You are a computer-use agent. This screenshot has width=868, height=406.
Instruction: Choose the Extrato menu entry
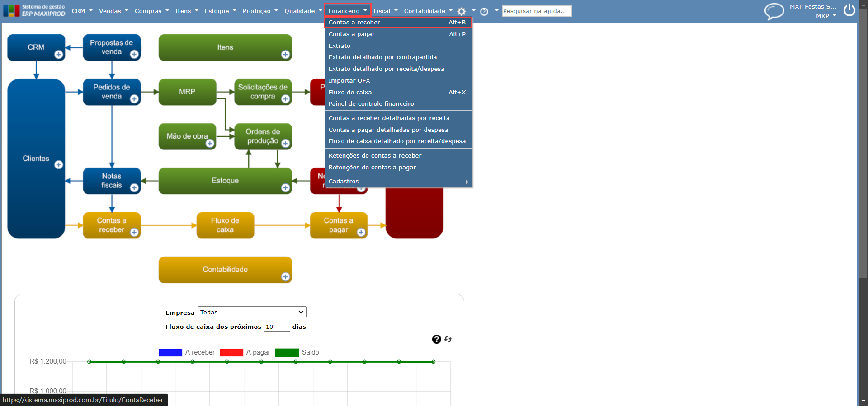(398, 46)
